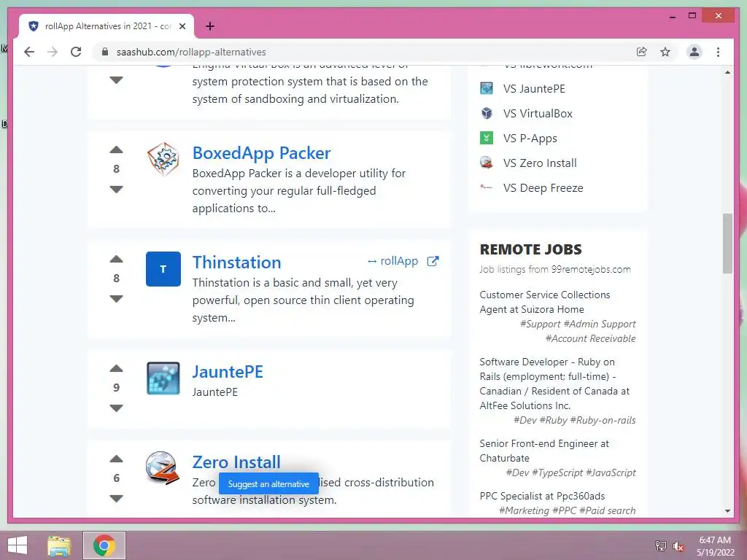Click the muted volume tray icon
This screenshot has width=747, height=560.
[x=678, y=546]
